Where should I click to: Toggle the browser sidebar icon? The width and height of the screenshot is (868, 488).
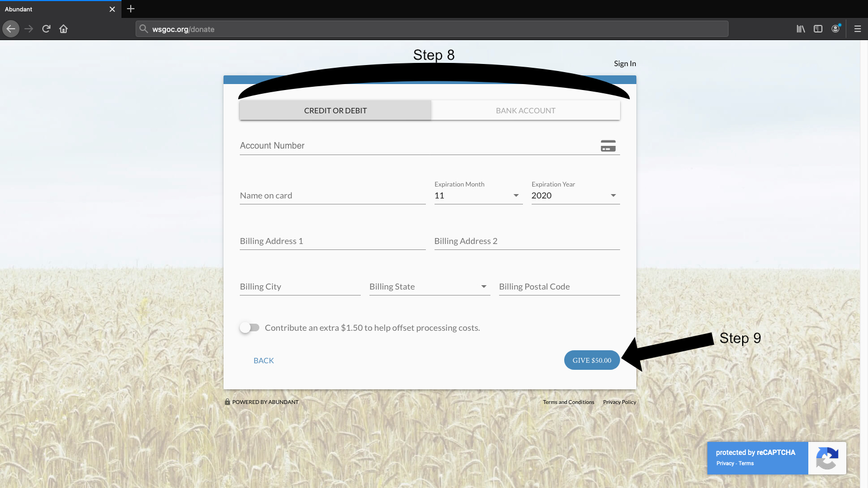(x=818, y=29)
